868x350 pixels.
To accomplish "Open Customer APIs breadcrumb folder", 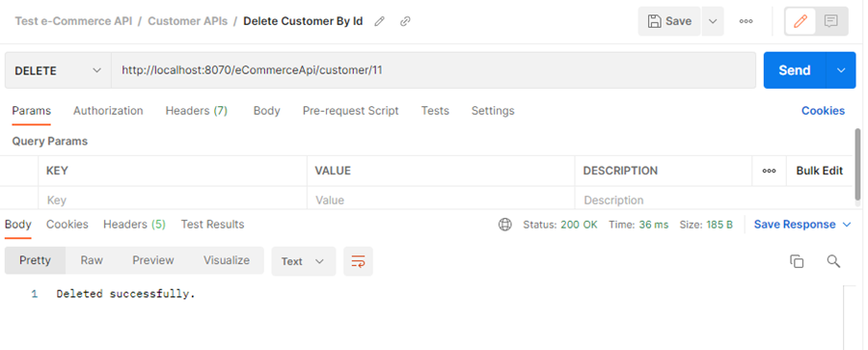I will 188,21.
